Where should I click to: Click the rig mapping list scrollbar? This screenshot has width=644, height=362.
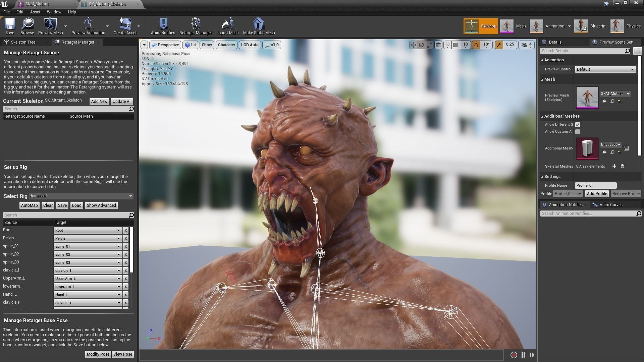[131, 250]
